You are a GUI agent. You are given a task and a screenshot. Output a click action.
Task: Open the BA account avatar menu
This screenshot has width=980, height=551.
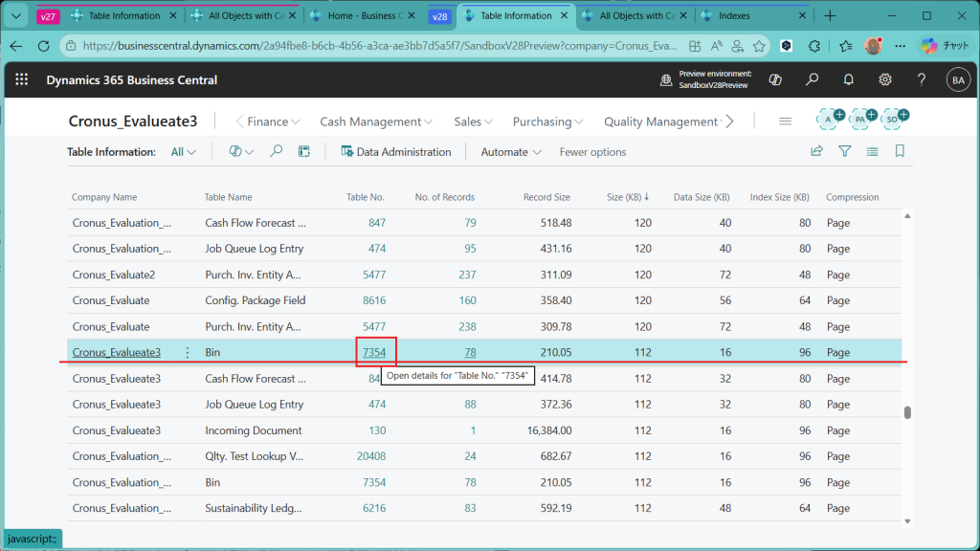(957, 80)
